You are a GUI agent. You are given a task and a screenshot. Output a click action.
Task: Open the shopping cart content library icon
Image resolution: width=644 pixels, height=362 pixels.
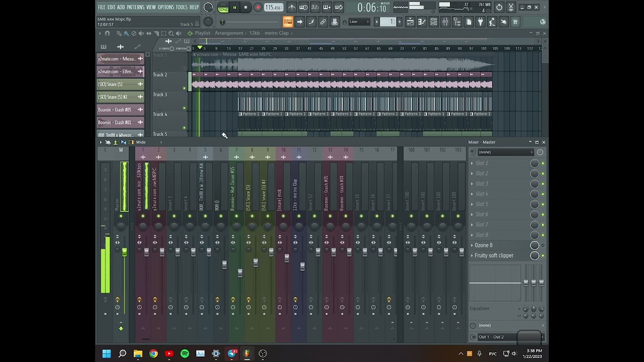(515, 22)
